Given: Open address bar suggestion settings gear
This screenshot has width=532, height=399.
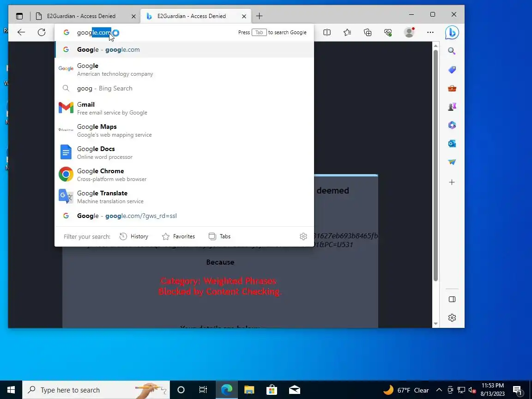Looking at the screenshot, I should (303, 236).
